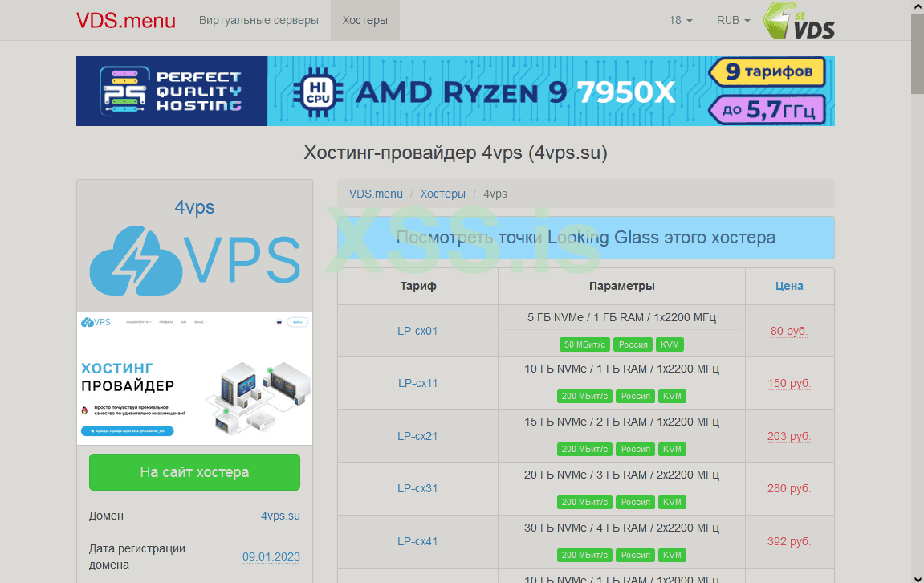The height and width of the screenshot is (583, 924).
Task: Click the Россия badge in LP-cx31 row
Action: tap(635, 502)
